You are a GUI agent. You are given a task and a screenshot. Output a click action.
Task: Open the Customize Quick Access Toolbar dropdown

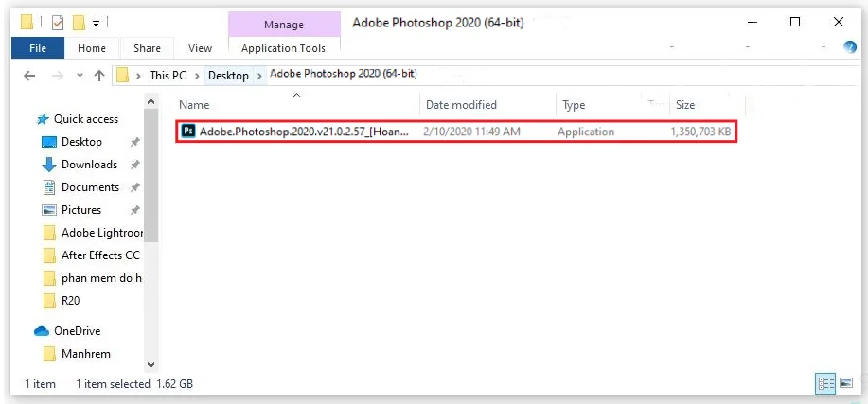97,21
